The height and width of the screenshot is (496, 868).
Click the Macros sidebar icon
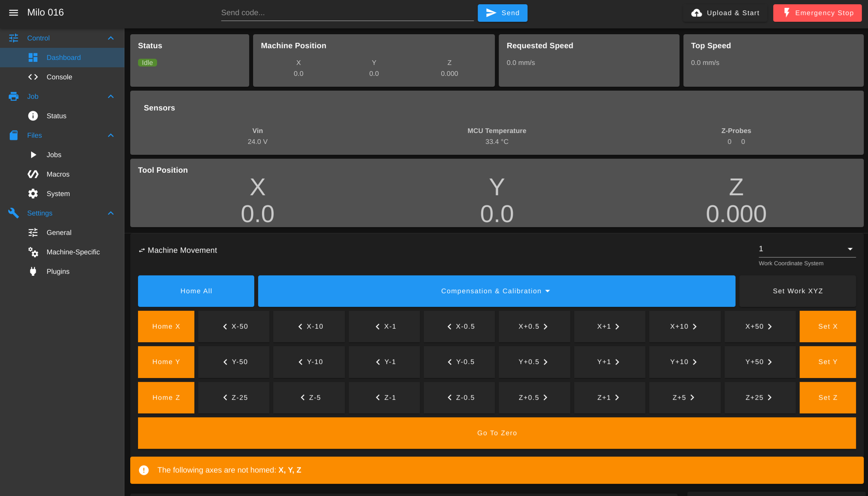click(x=32, y=174)
